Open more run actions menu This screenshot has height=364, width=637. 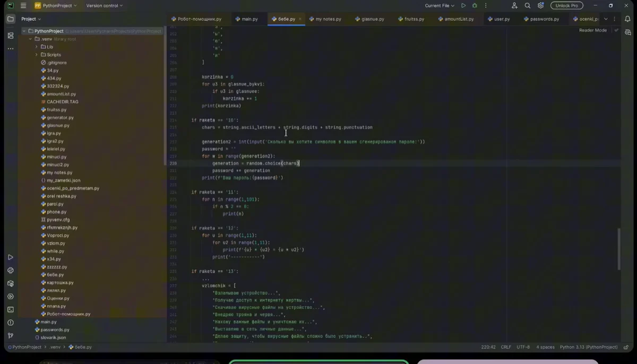click(486, 5)
